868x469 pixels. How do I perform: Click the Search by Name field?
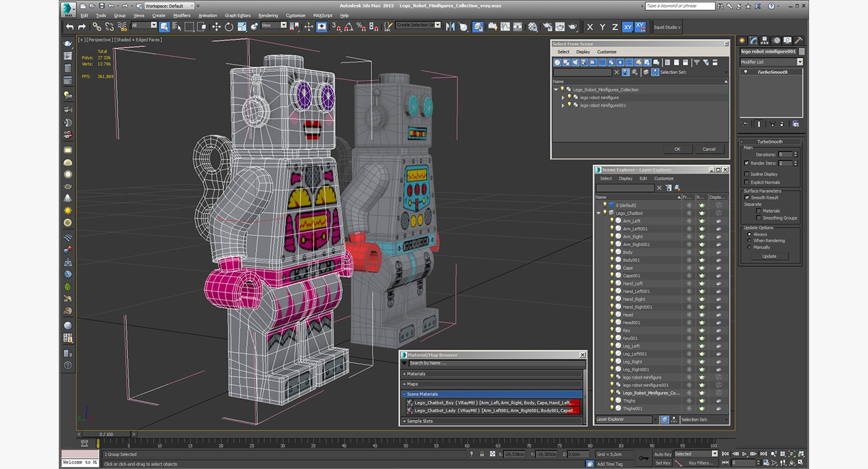[496, 363]
